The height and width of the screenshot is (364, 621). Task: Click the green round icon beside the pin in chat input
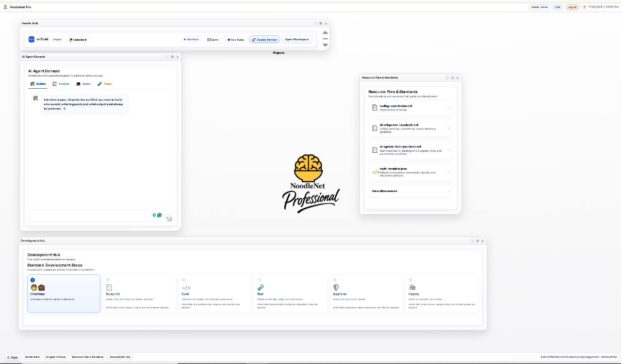pos(159,215)
